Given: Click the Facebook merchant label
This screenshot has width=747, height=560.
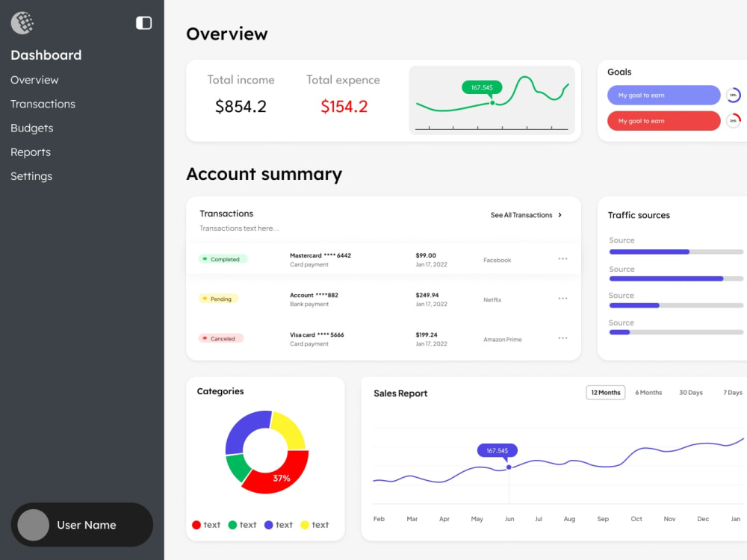Looking at the screenshot, I should pyautogui.click(x=497, y=260).
